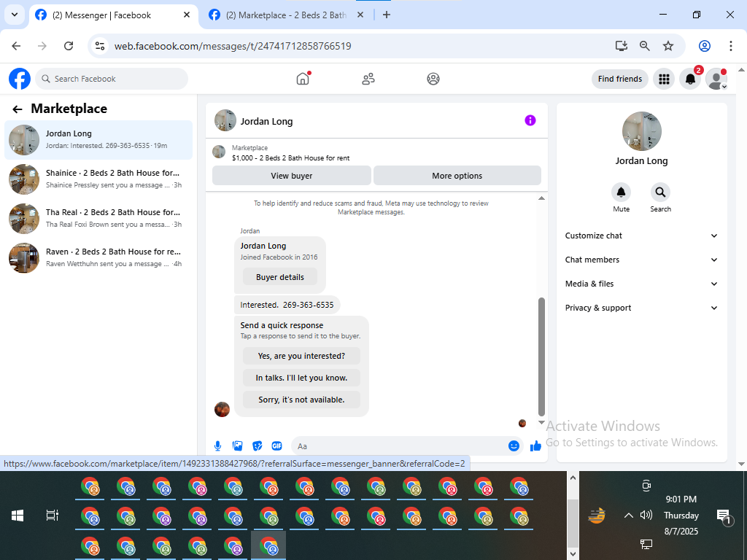The width and height of the screenshot is (747, 560).
Task: Open Raven conversation in list
Action: (x=98, y=257)
